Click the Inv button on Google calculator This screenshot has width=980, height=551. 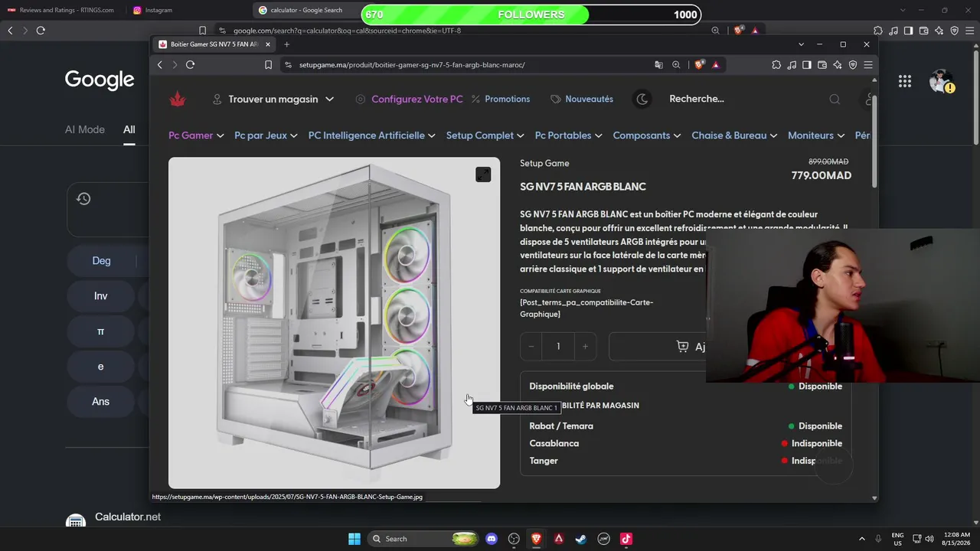tap(100, 296)
